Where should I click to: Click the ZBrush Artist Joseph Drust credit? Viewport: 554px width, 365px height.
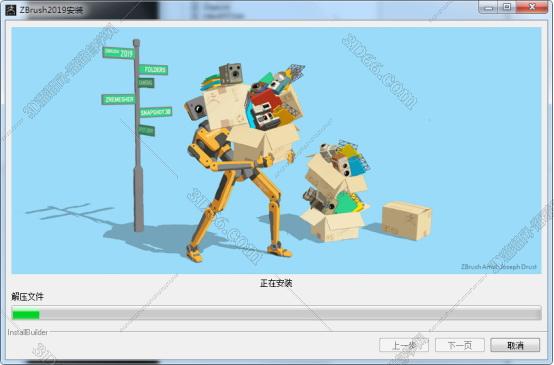tap(499, 267)
